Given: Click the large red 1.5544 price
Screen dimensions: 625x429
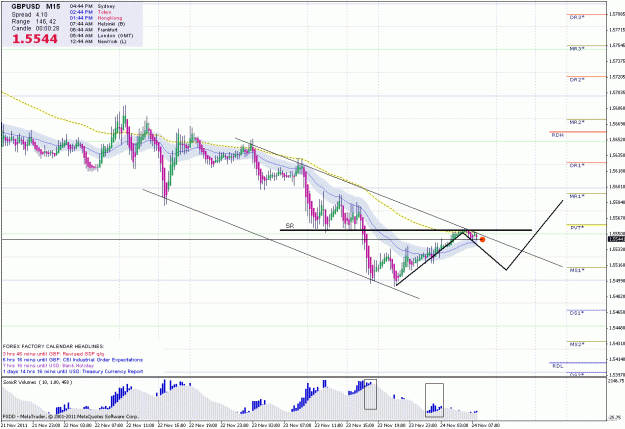Looking at the screenshot, I should [35, 39].
